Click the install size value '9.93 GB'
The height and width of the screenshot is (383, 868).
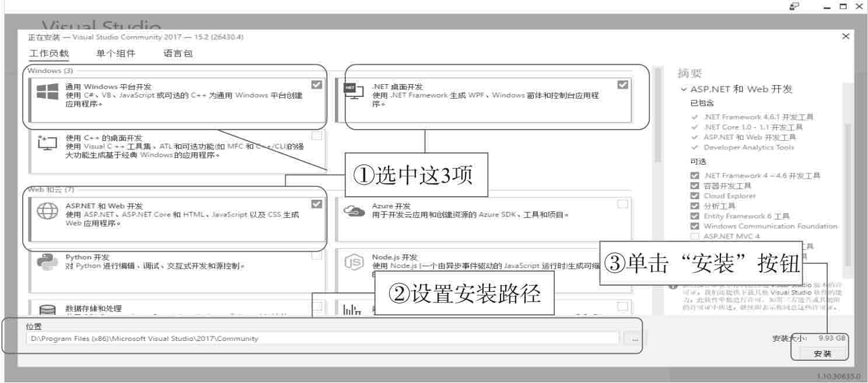tap(832, 338)
